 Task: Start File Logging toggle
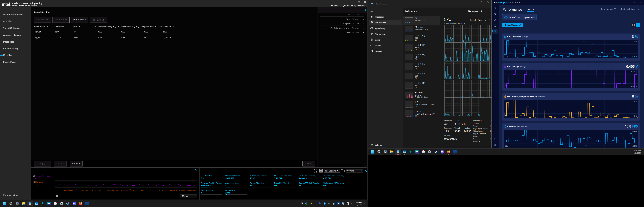coord(332,171)
